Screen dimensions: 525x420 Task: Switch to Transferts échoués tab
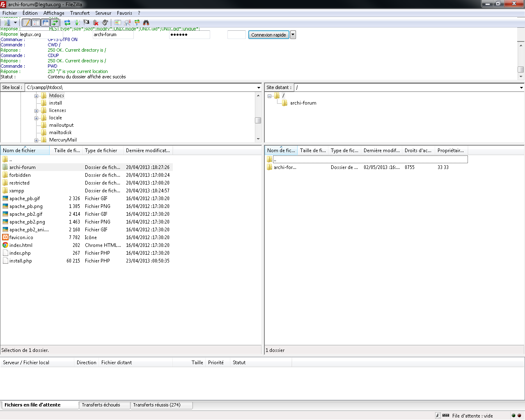click(104, 405)
